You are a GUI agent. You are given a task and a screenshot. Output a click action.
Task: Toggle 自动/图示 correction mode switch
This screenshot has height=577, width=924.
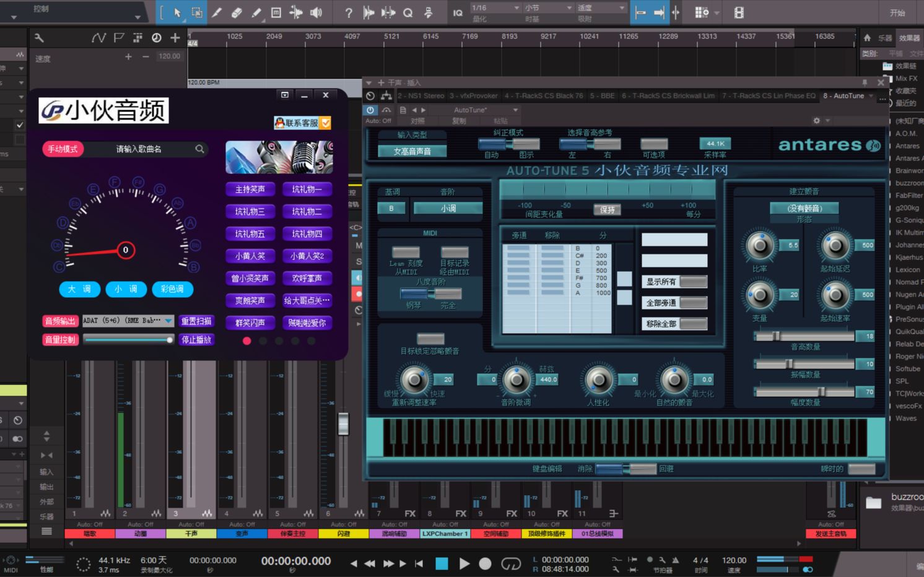tap(508, 144)
